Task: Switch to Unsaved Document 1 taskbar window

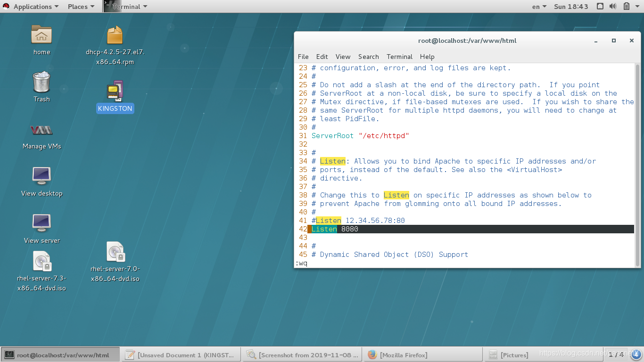Action: click(x=182, y=355)
